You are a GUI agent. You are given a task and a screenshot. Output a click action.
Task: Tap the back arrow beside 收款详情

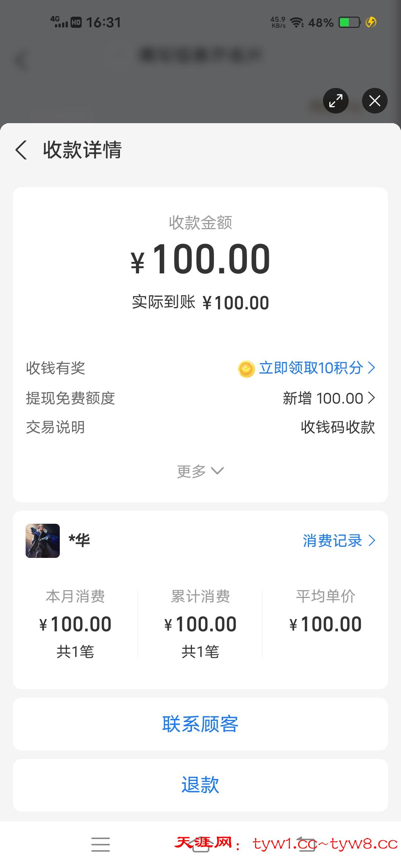[x=21, y=150]
